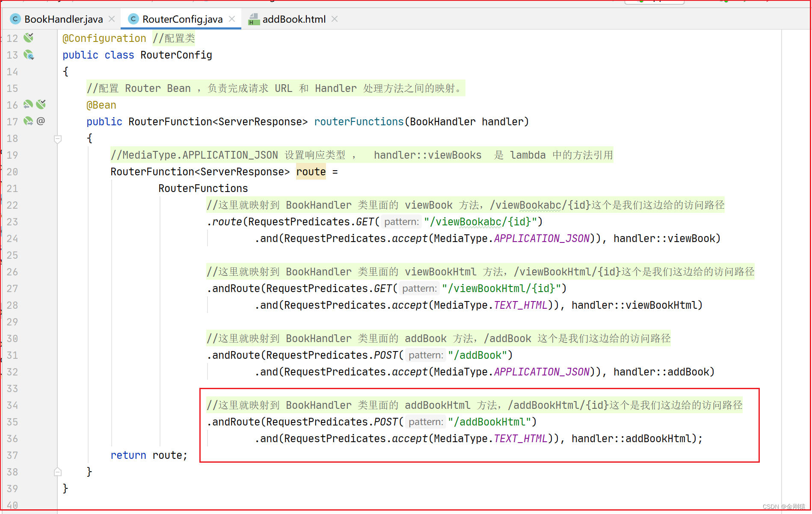Click APPLICATION_JSON constant on line 32
The image size is (812, 514).
pyautogui.click(x=542, y=372)
